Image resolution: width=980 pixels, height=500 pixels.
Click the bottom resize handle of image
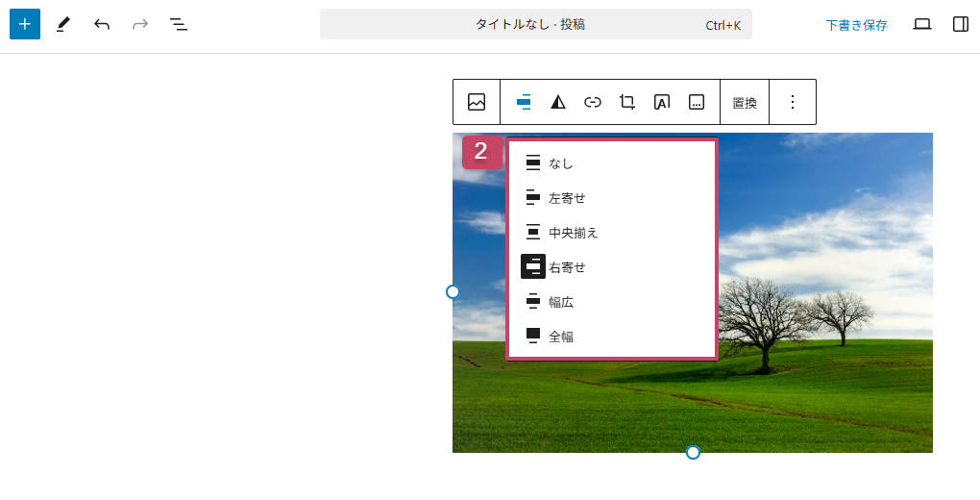point(693,452)
